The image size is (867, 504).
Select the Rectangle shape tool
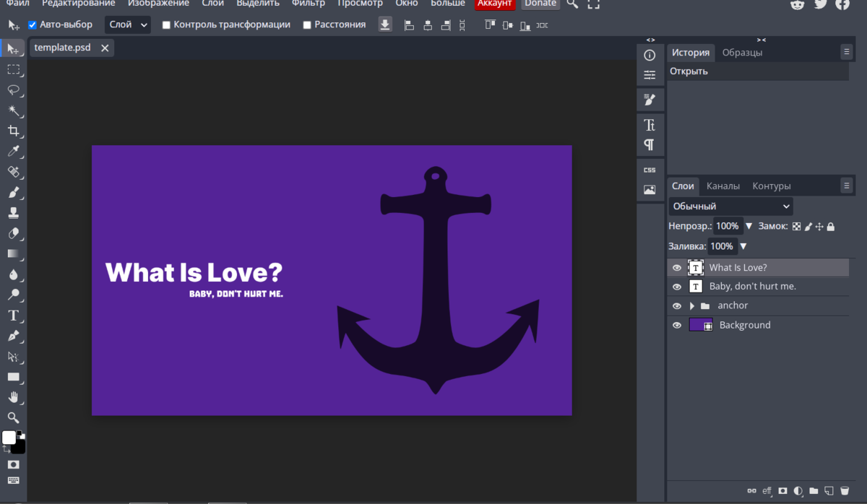pos(13,377)
